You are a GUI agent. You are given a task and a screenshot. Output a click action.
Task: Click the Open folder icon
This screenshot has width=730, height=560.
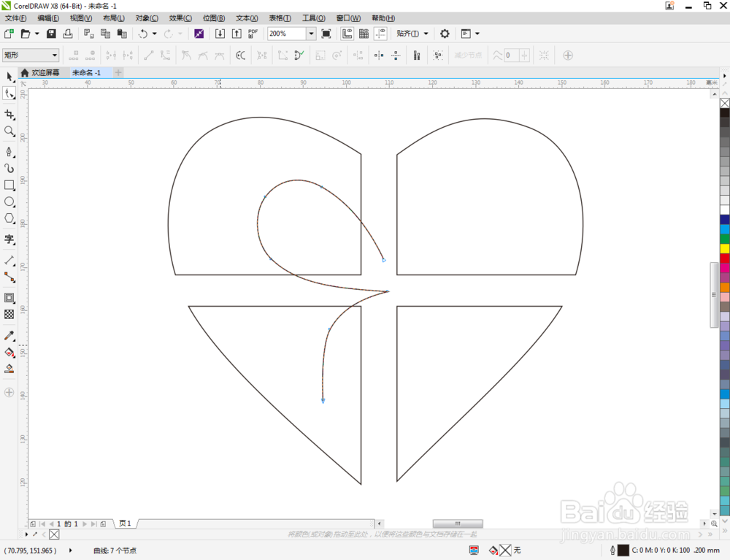click(26, 34)
